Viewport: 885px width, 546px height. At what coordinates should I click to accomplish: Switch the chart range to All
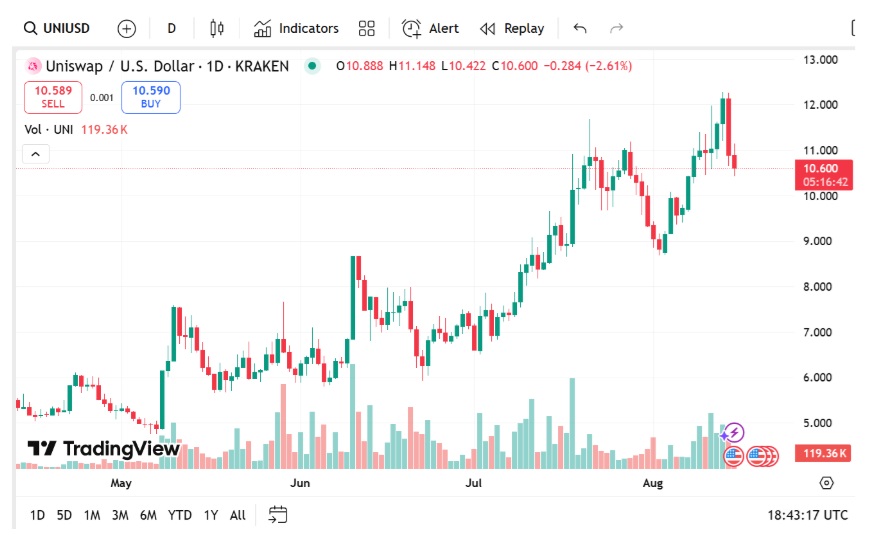pyautogui.click(x=237, y=515)
